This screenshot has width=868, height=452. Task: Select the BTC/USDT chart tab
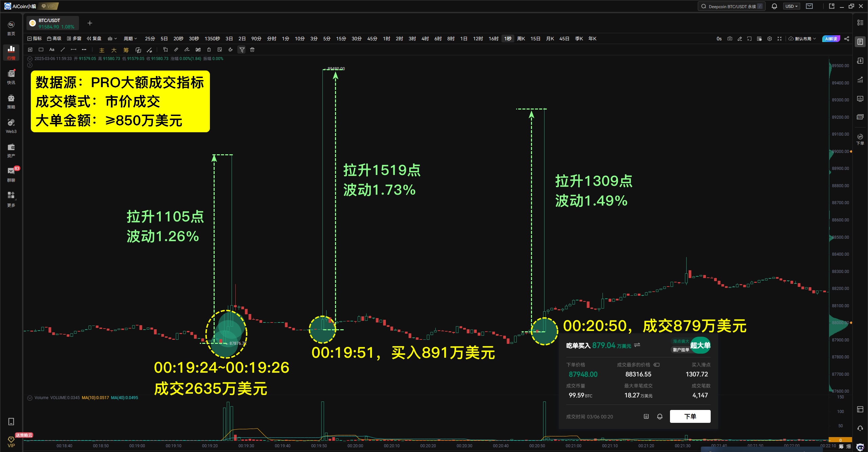coord(53,23)
